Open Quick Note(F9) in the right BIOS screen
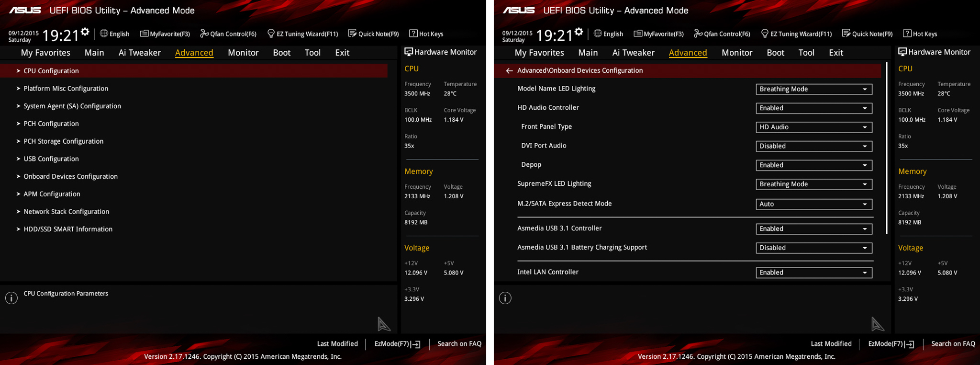Screen dimensions: 980x365 coord(867,34)
